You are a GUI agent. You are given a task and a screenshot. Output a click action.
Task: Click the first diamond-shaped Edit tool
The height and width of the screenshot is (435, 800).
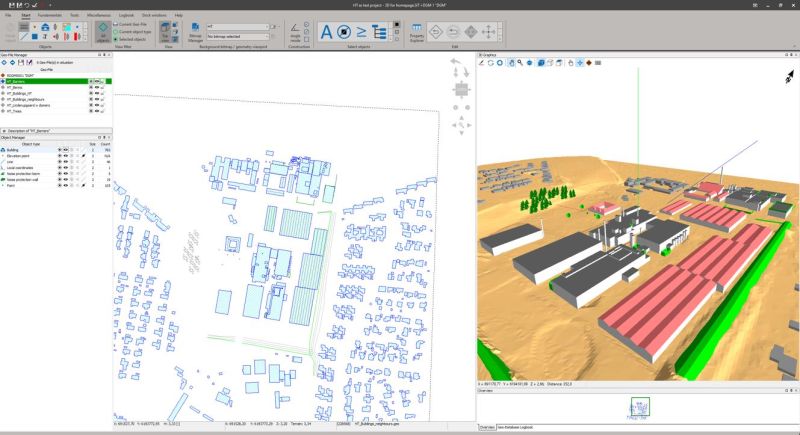point(435,32)
